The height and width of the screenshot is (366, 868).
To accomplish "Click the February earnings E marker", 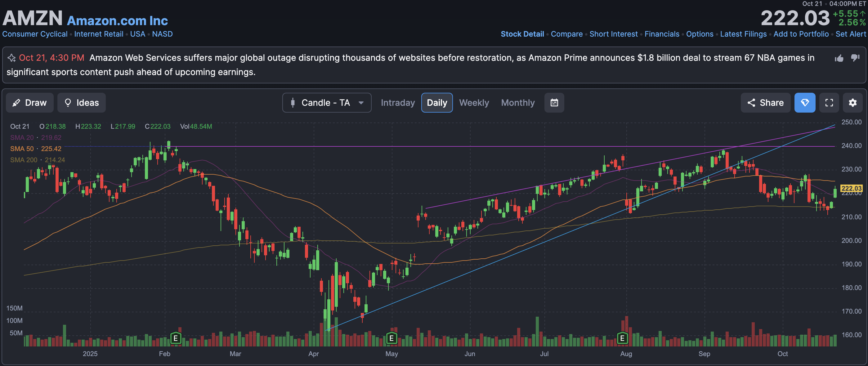I will [x=176, y=338].
